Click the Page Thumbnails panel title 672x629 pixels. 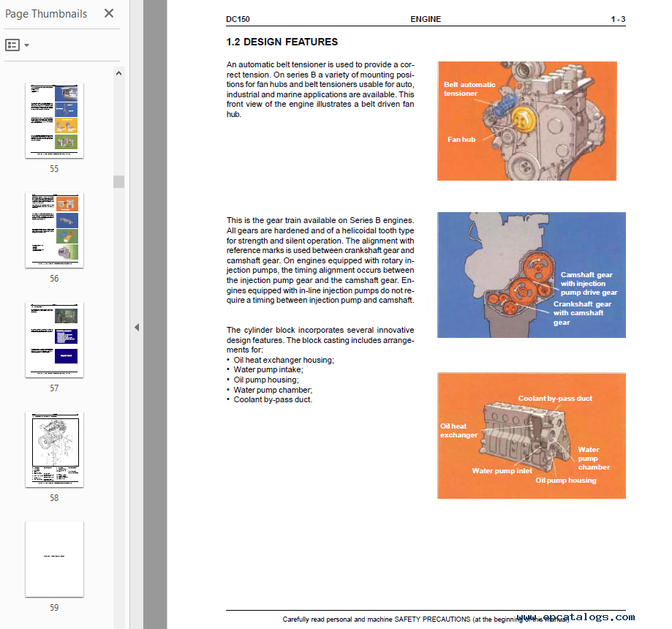[x=46, y=14]
